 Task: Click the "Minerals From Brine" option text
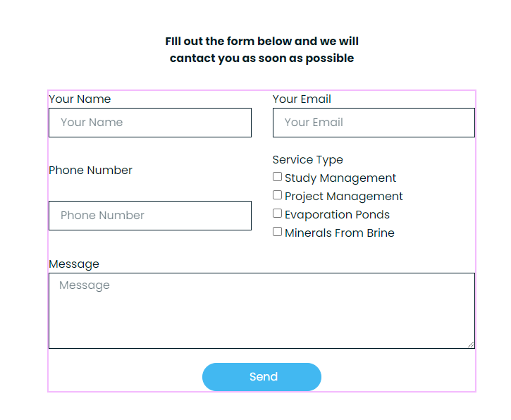pos(340,233)
